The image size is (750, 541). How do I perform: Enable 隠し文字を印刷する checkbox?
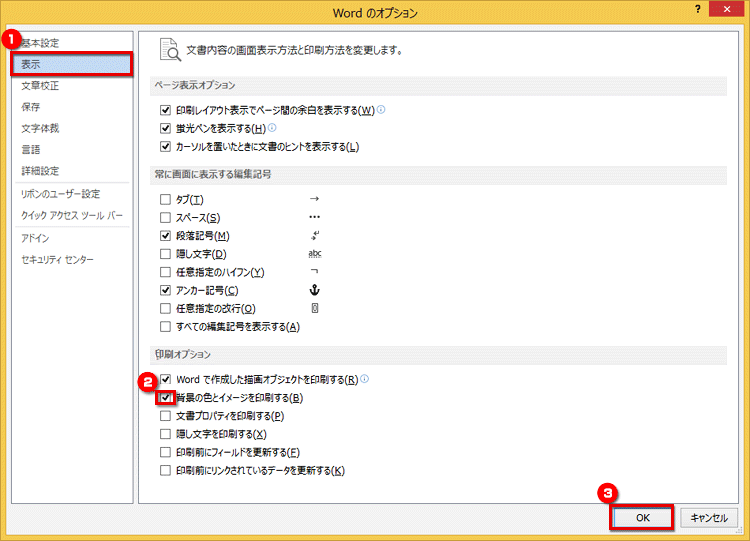165,434
